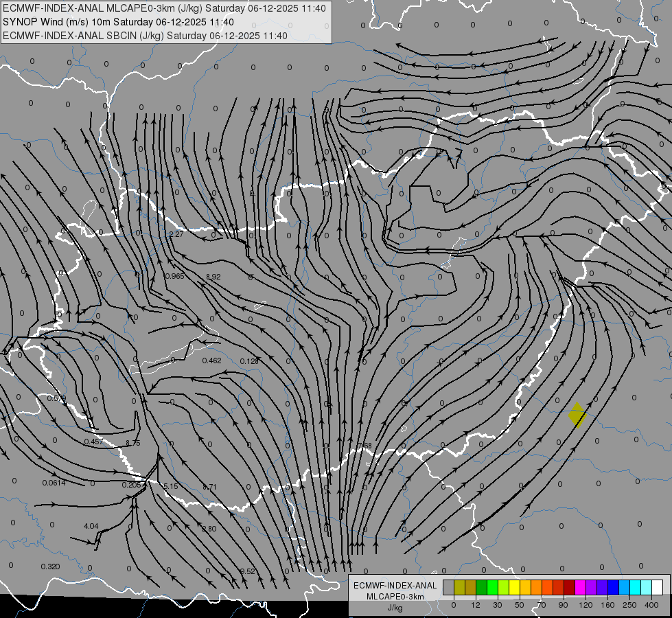This screenshot has height=618, width=672.
Task: Select the pure yellow legend swatch
Action: pyautogui.click(x=514, y=587)
